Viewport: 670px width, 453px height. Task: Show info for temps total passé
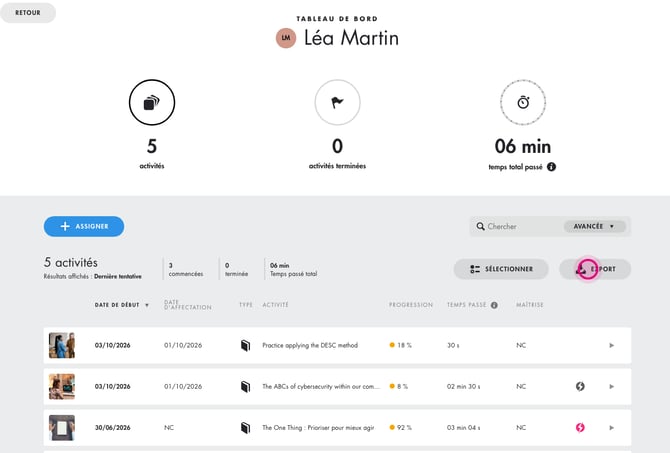tap(551, 167)
